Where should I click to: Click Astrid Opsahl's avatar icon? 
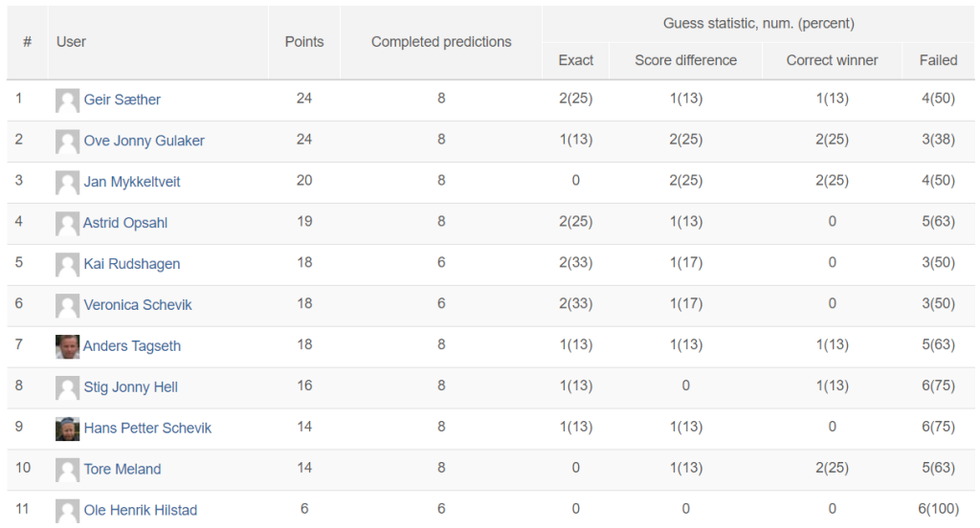tap(68, 223)
